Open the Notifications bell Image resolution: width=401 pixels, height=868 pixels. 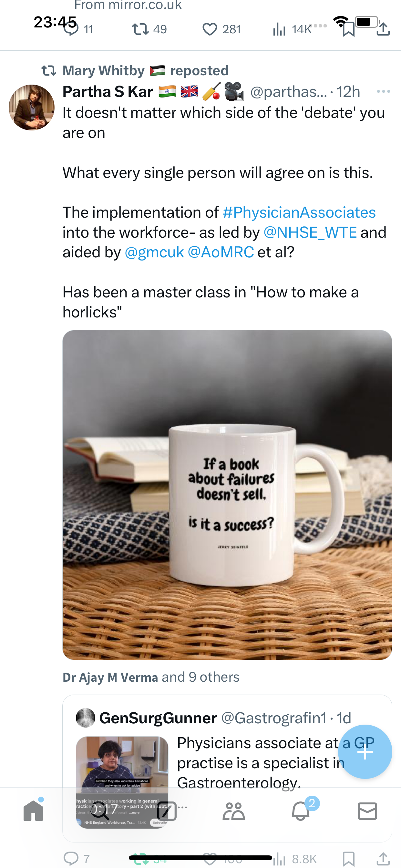coord(301,811)
